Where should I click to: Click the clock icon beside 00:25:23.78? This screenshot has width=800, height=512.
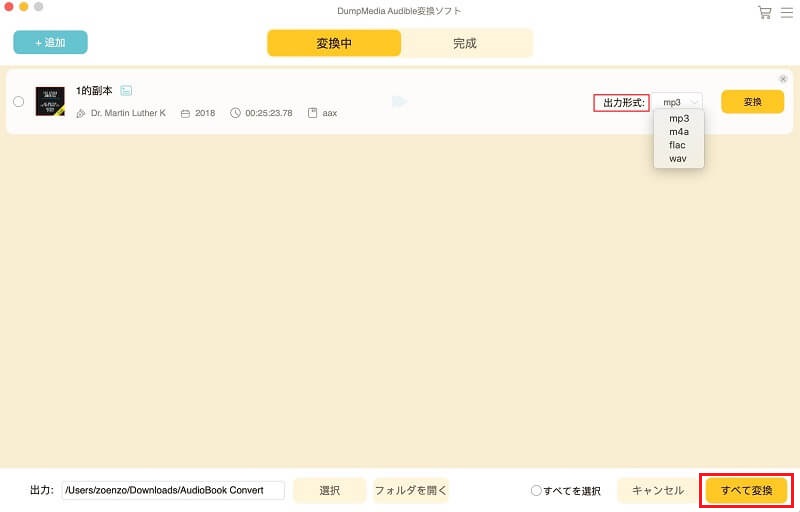point(235,113)
